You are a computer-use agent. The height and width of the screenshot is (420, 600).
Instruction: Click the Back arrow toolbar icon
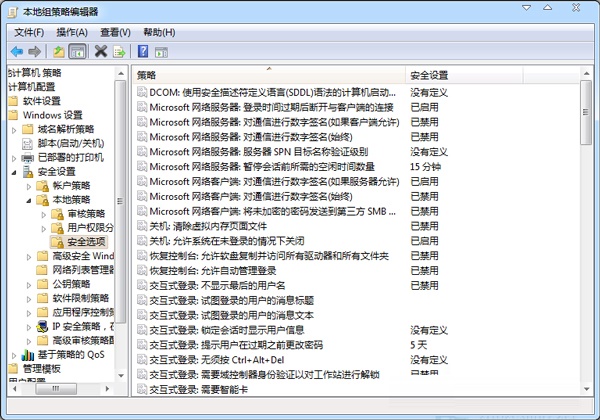17,51
